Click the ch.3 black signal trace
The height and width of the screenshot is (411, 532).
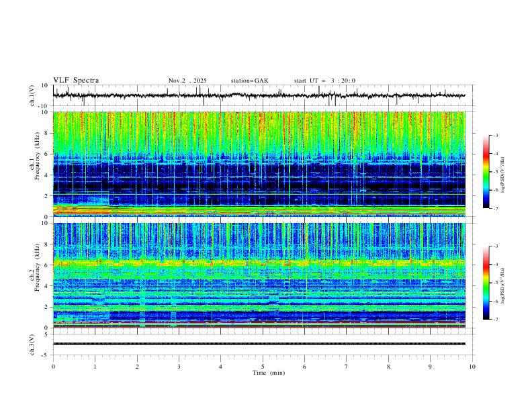(259, 344)
